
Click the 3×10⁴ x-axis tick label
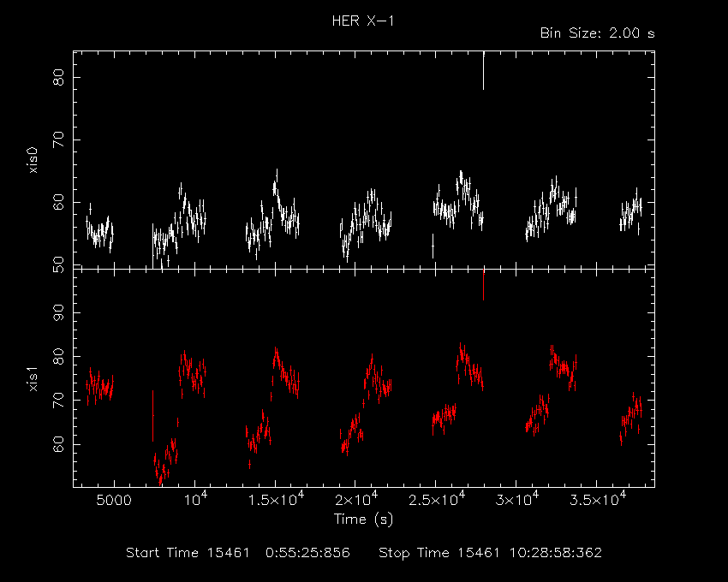(x=516, y=498)
